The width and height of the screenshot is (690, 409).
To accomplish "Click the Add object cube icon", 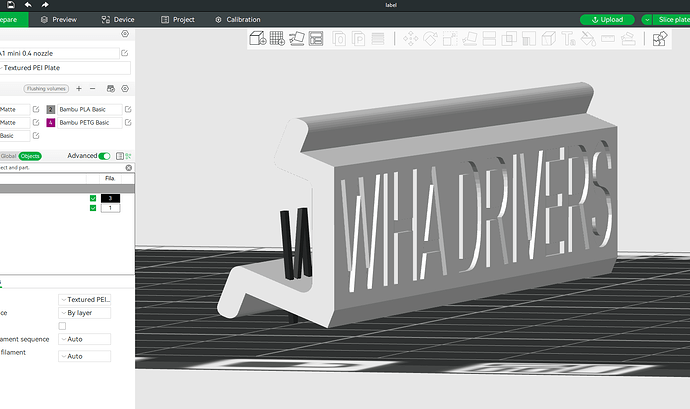I will (257, 39).
